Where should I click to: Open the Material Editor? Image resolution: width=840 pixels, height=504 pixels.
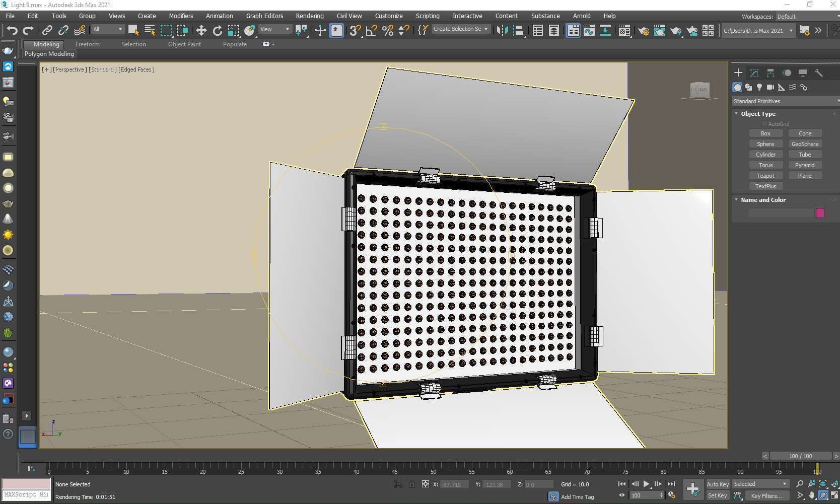click(624, 30)
